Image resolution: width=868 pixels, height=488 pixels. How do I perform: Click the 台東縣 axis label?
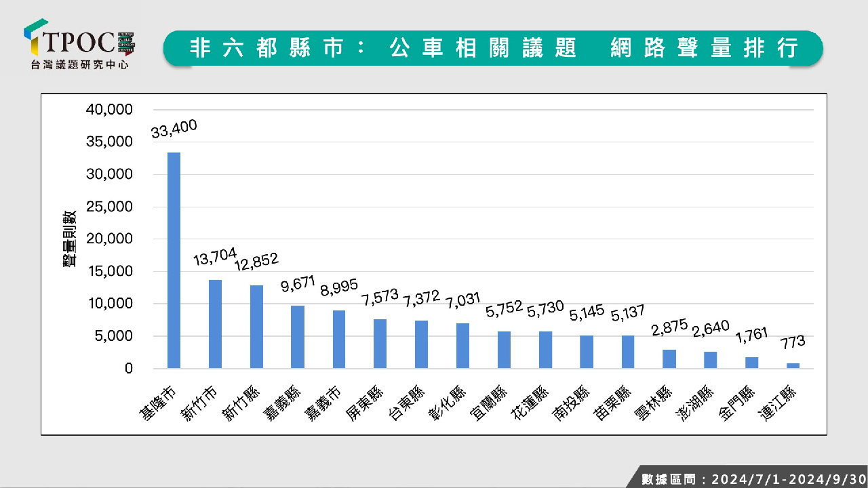pos(408,403)
